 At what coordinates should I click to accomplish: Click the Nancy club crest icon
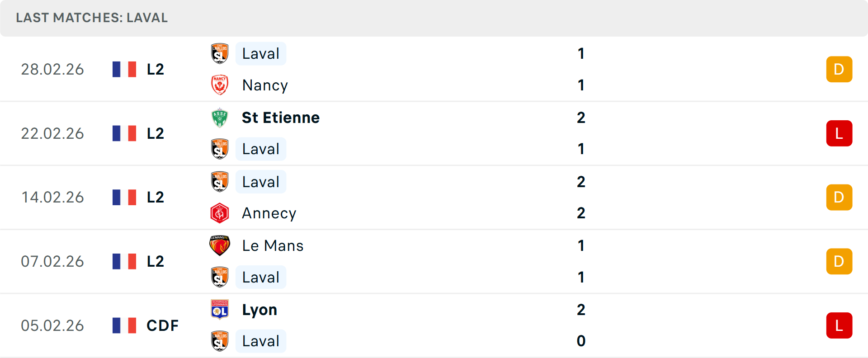pyautogui.click(x=220, y=85)
